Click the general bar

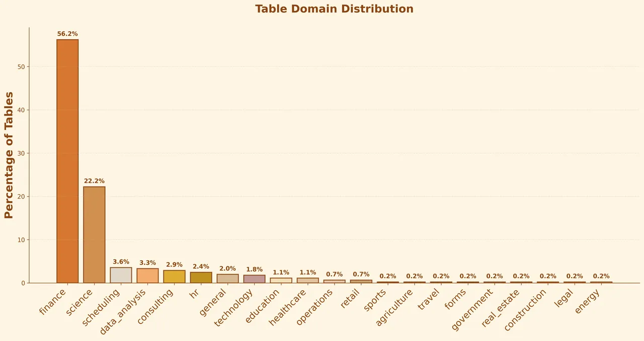coord(227,278)
